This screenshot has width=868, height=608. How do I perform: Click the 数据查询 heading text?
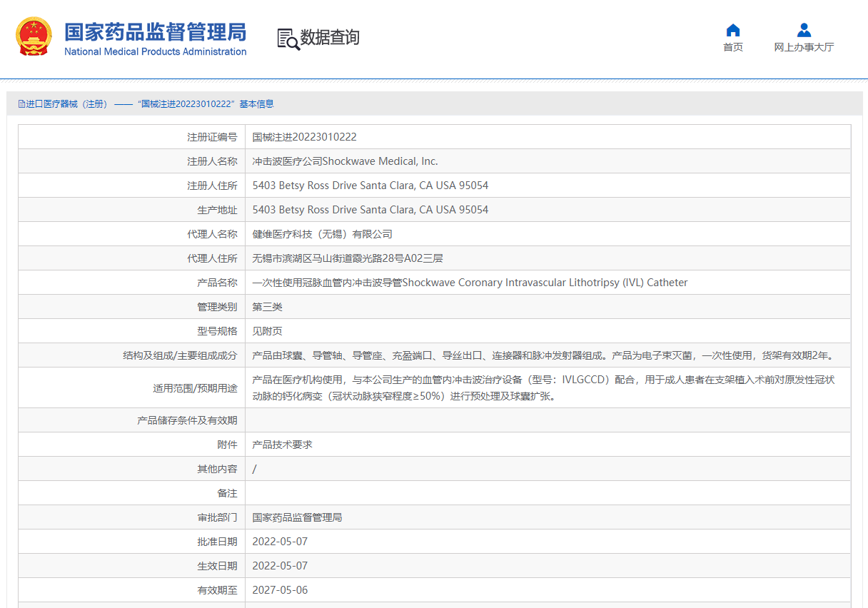click(x=330, y=38)
